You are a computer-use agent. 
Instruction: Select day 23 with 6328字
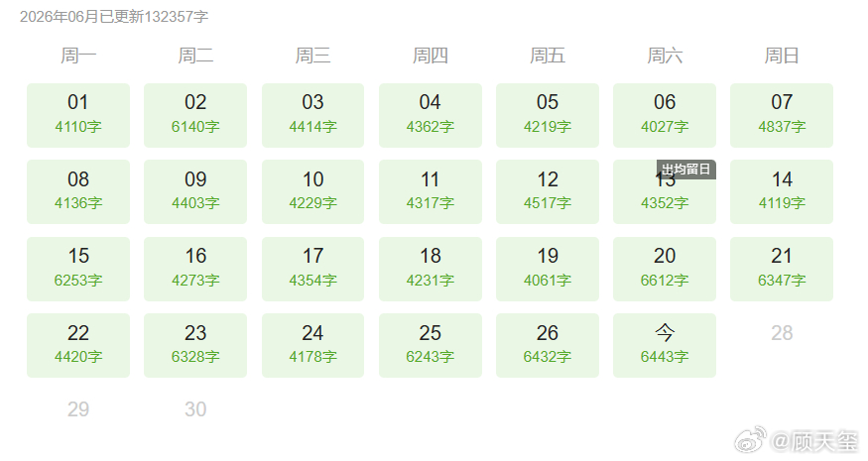click(195, 345)
